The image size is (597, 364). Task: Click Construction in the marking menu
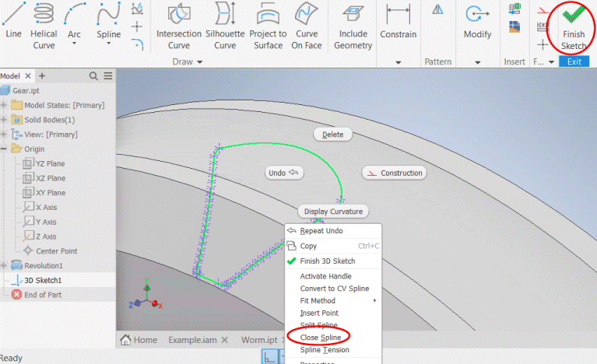(394, 173)
